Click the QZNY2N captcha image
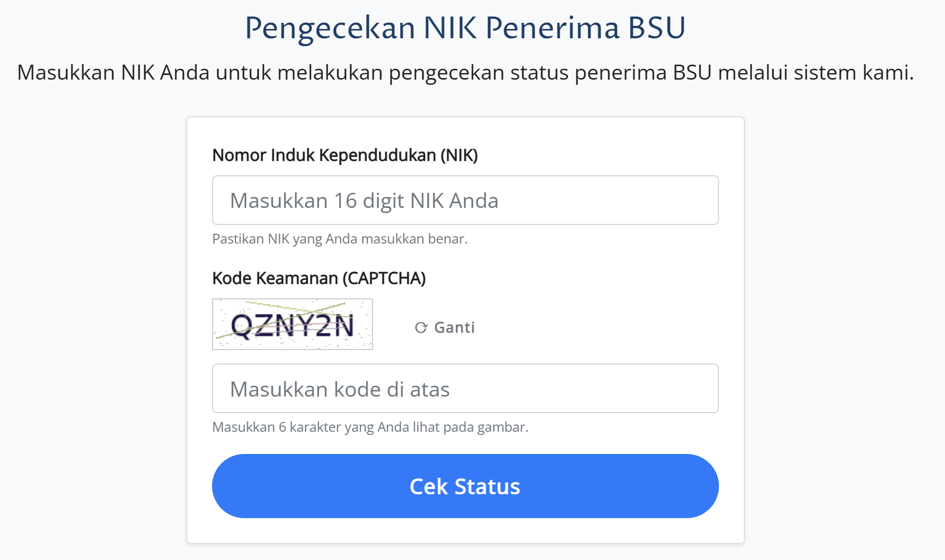The height and width of the screenshot is (560, 945). click(x=292, y=324)
